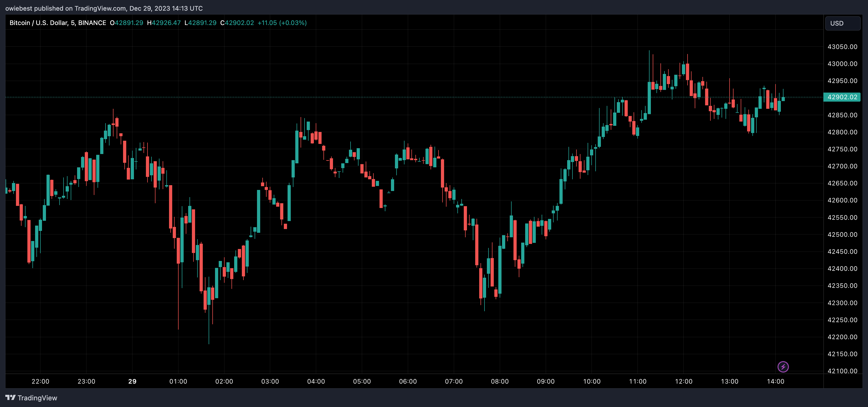Select the 04:00 time marker
The image size is (868, 407).
pos(316,381)
